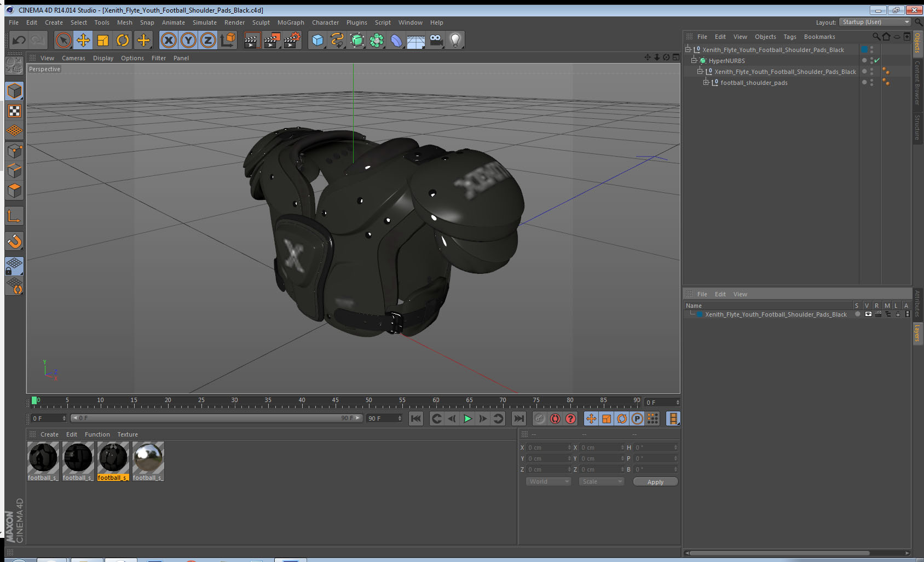Toggle HyperNURBS enabled checkmark
The height and width of the screenshot is (562, 924).
pyautogui.click(x=877, y=60)
